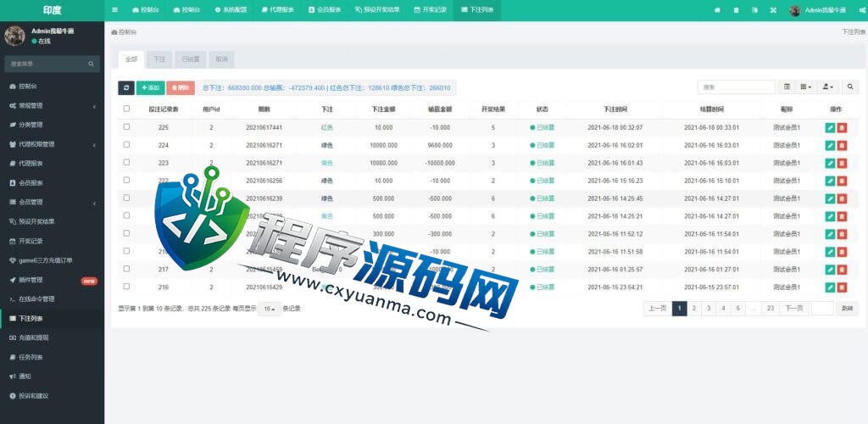The height and width of the screenshot is (424, 868).
Task: Edit record 225 with the green pencil
Action: (830, 127)
